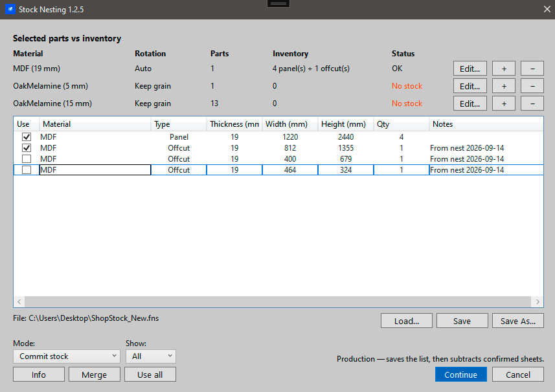Click the Save button
The height and width of the screenshot is (392, 555).
point(462,321)
